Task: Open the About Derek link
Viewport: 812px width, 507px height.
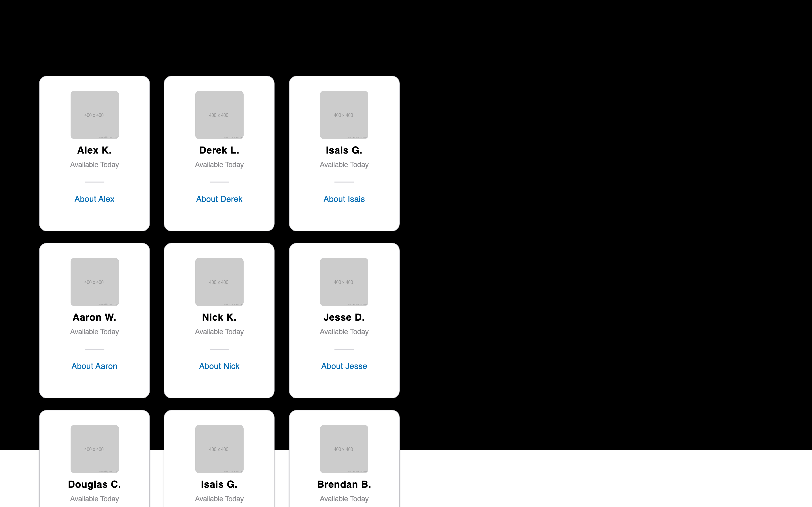Action: 219,199
